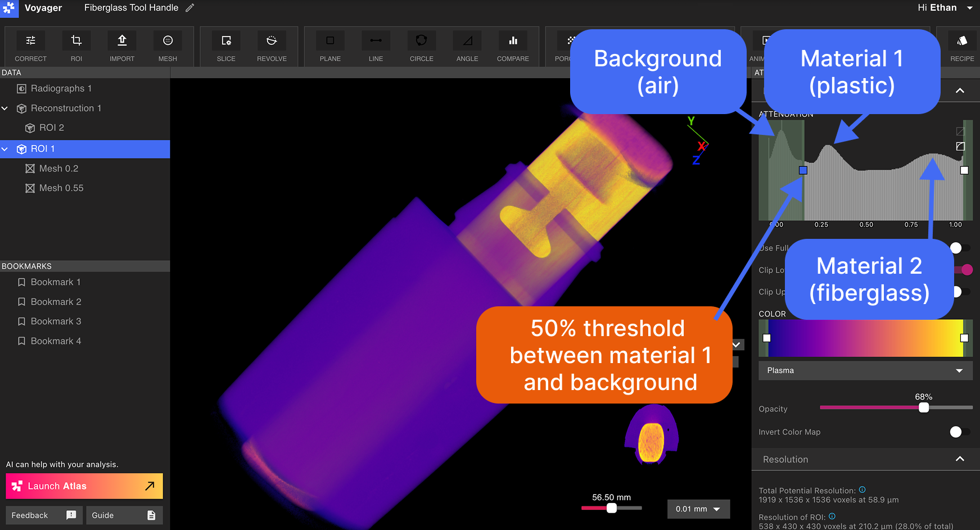Adjust the Opacity slider handle
Screen dimensions: 980x530
pyautogui.click(x=923, y=408)
